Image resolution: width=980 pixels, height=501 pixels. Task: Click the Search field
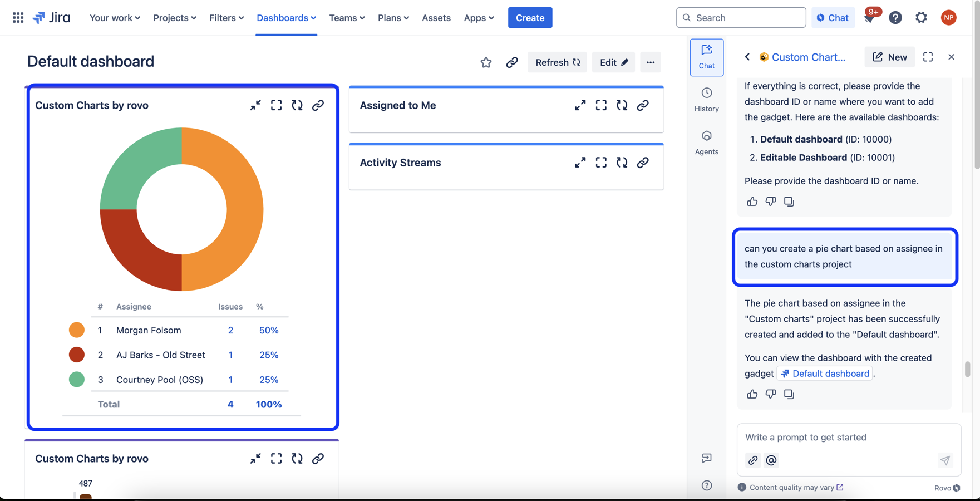tap(741, 18)
